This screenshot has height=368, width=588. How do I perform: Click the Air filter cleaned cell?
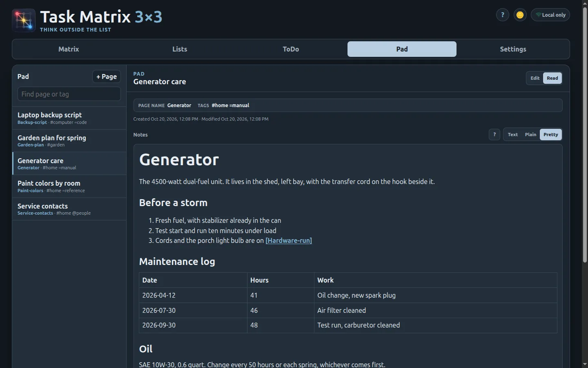436,310
